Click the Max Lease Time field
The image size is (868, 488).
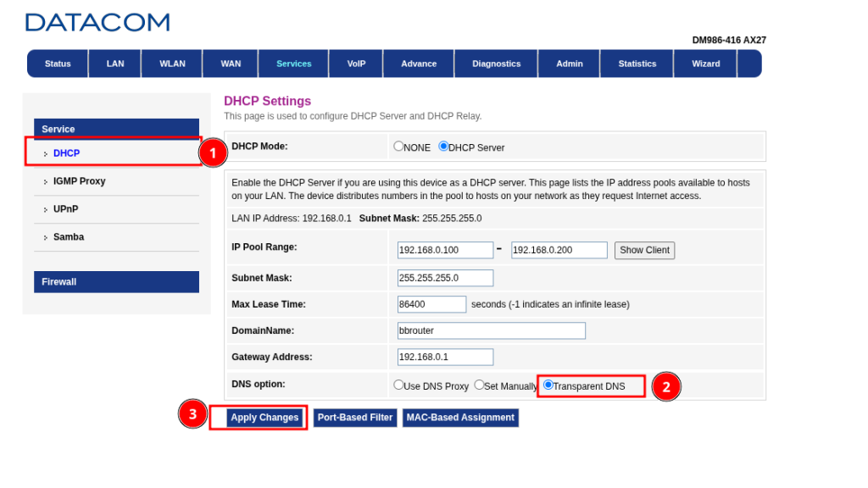(431, 304)
